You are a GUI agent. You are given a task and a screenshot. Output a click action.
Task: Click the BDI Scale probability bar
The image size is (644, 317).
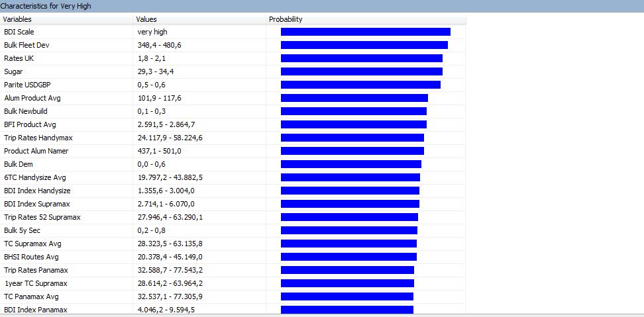tap(366, 32)
